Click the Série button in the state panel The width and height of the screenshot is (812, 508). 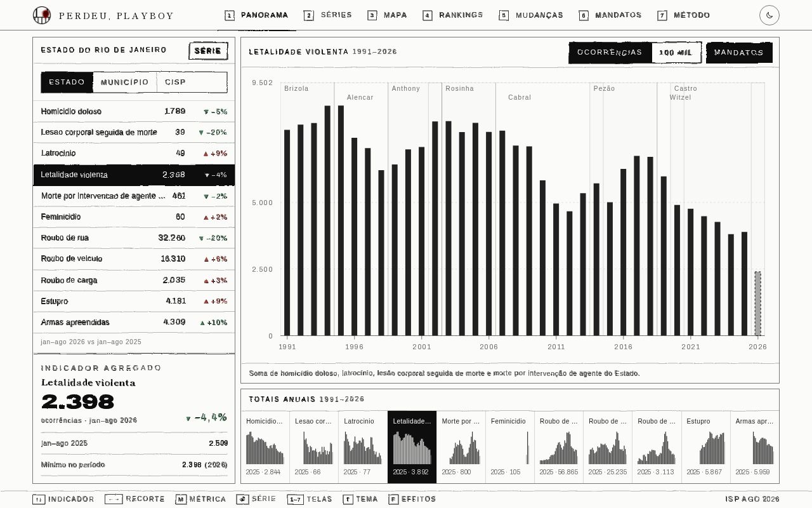208,51
